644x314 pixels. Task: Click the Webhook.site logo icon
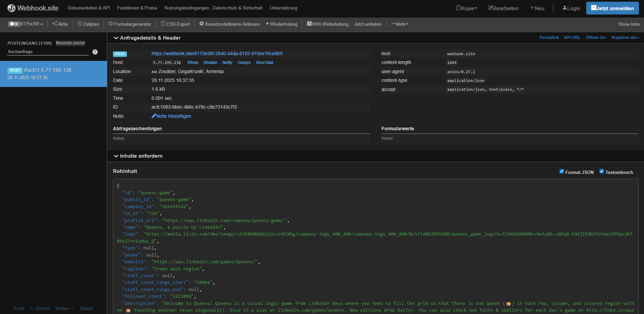pos(11,8)
